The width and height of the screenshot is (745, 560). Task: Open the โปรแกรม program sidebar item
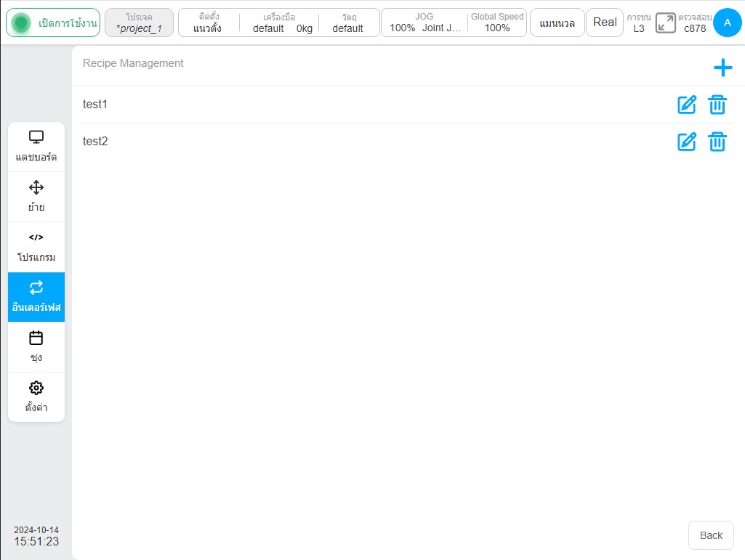click(x=36, y=247)
